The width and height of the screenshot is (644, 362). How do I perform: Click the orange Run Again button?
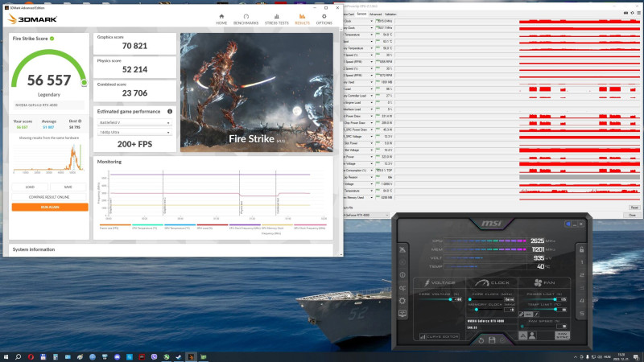[x=49, y=207]
